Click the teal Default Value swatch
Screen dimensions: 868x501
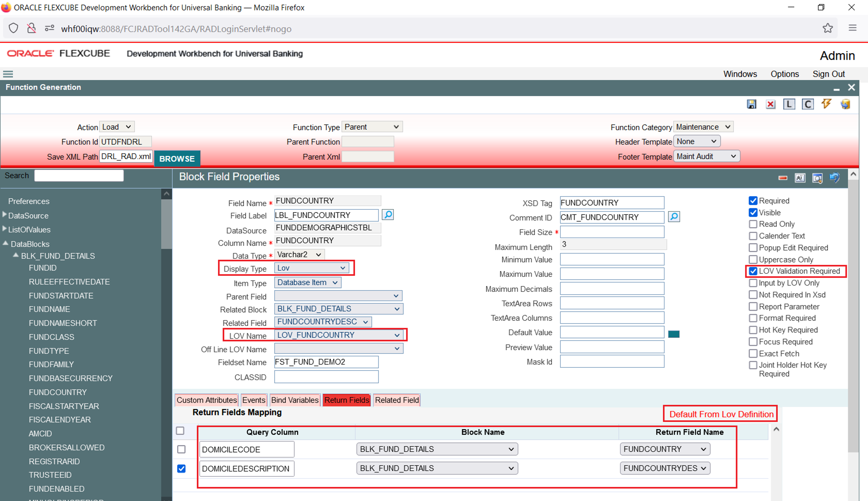pos(673,334)
